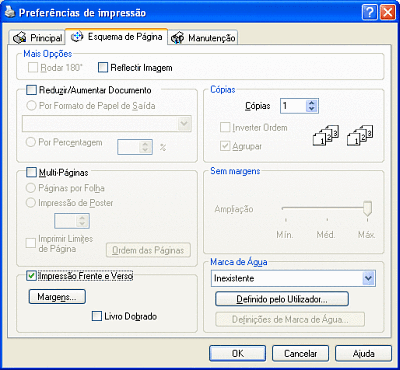Click the printer icon in title bar
The height and width of the screenshot is (370, 400).
click(x=10, y=12)
